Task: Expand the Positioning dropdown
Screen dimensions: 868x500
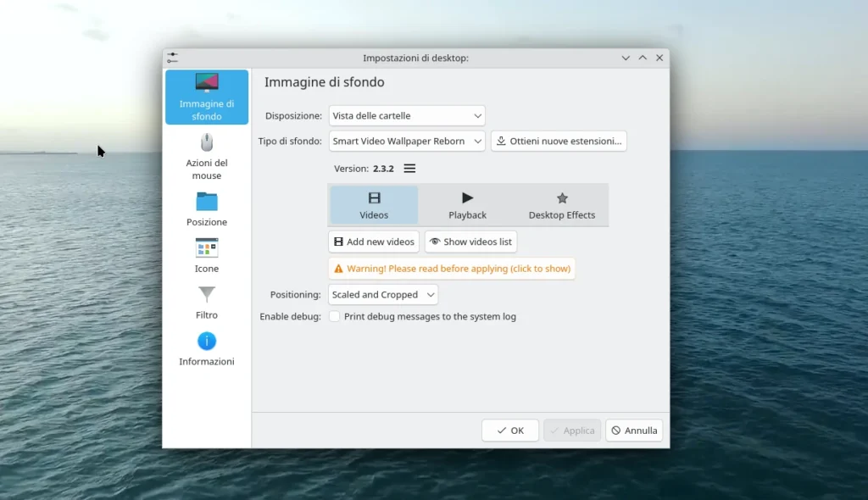Action: point(383,295)
